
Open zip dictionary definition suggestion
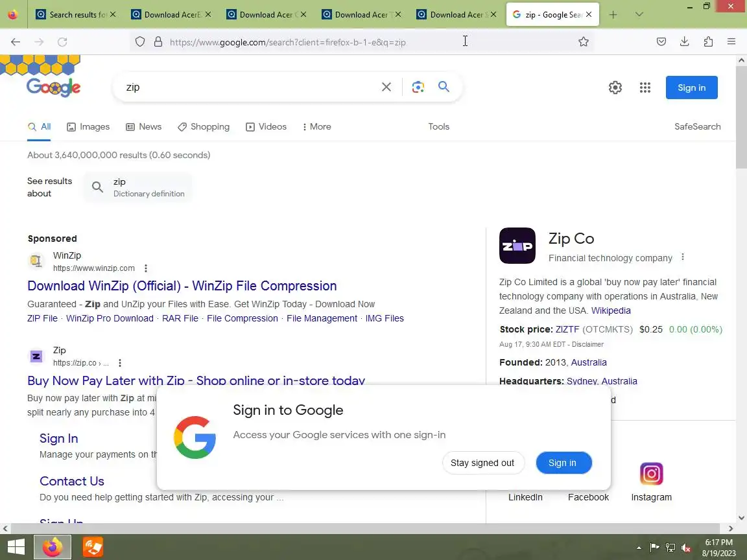coord(138,187)
